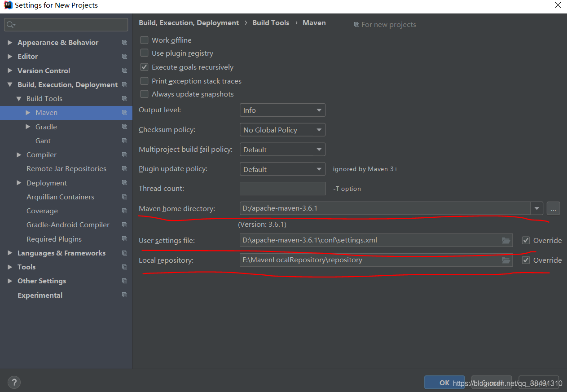The image size is (567, 392).
Task: Expand the Appearance & Behavior tree node
Action: coord(10,43)
